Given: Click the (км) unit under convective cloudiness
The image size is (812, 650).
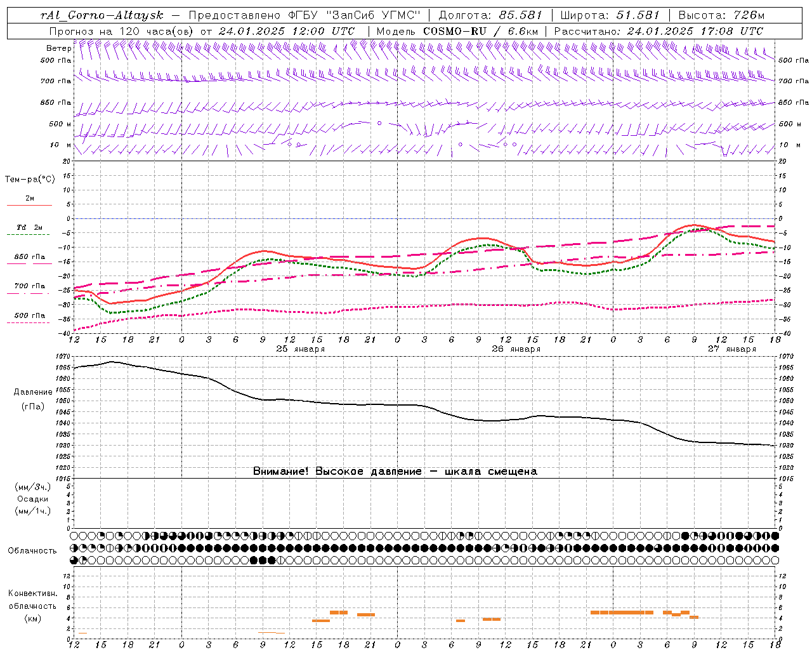Looking at the screenshot, I should point(32,618).
